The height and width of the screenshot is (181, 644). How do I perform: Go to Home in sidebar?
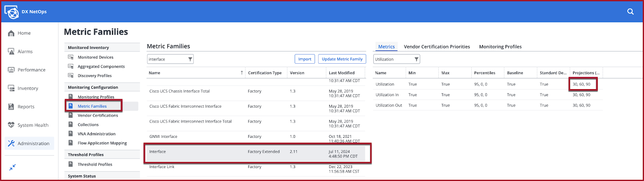click(24, 33)
